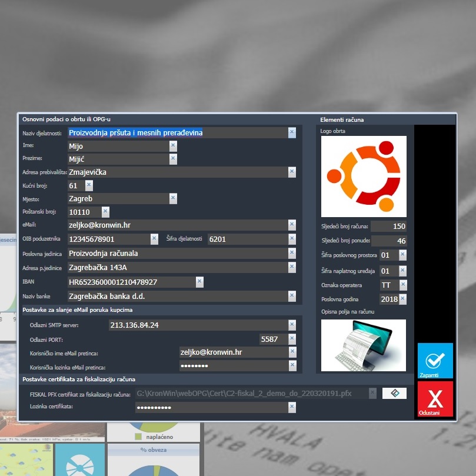This screenshot has height=476, width=476.
Task: Edit the Sljedeći broj ponude value
Action: [388, 241]
